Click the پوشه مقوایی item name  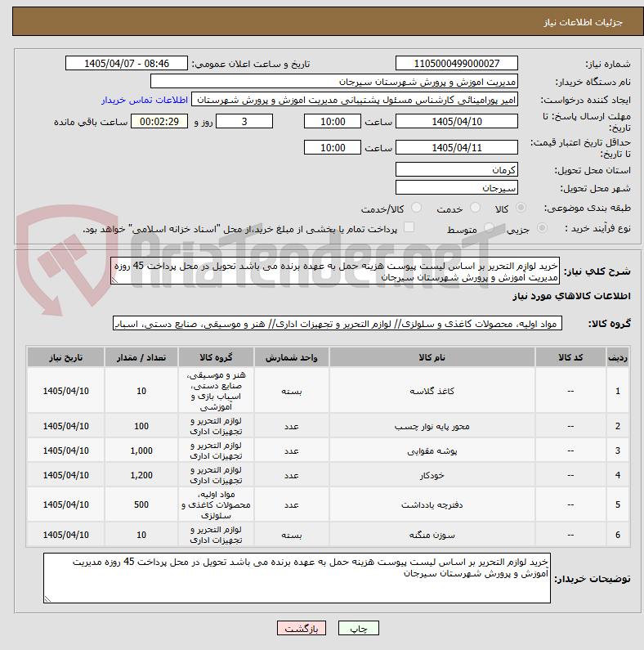[x=432, y=451]
